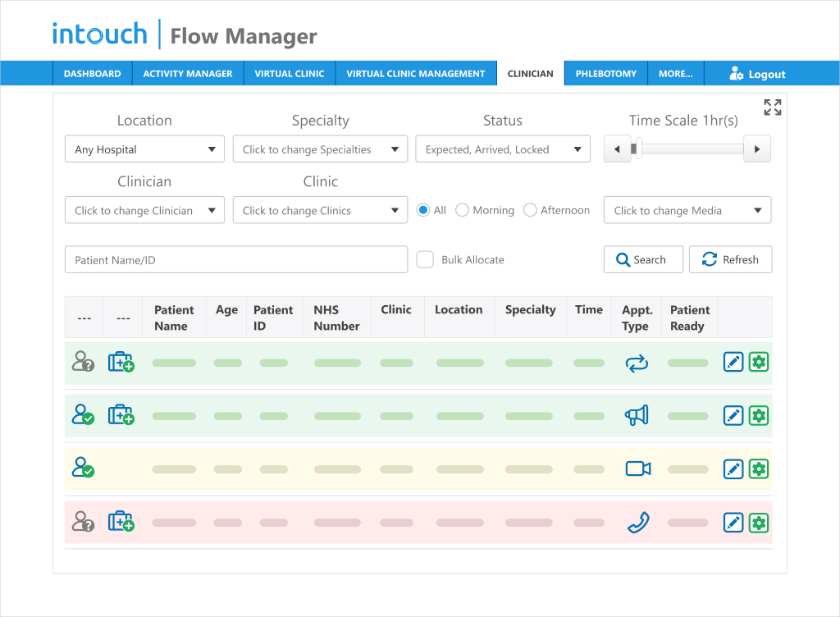Select the Morning radio button
Screen dimensions: 840x617
click(461, 210)
